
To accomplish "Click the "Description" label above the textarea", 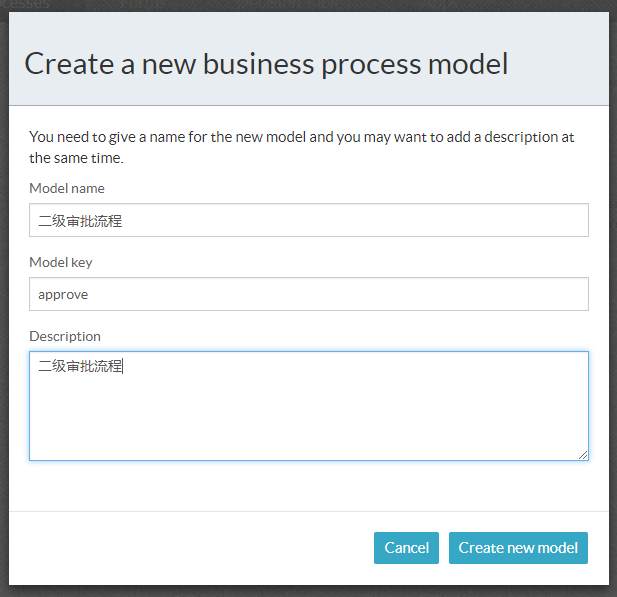I will pos(65,336).
